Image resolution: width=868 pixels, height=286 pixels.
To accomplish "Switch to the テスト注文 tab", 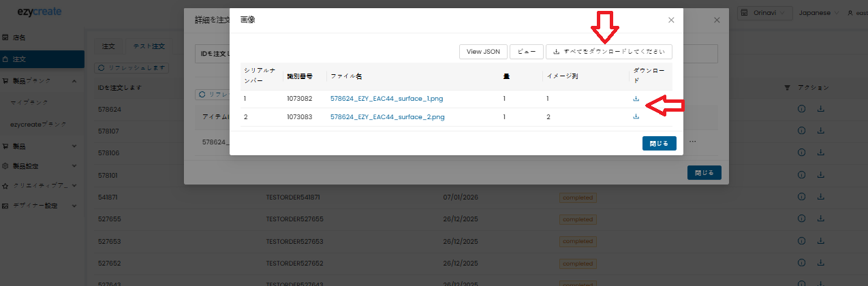I will coord(149,46).
